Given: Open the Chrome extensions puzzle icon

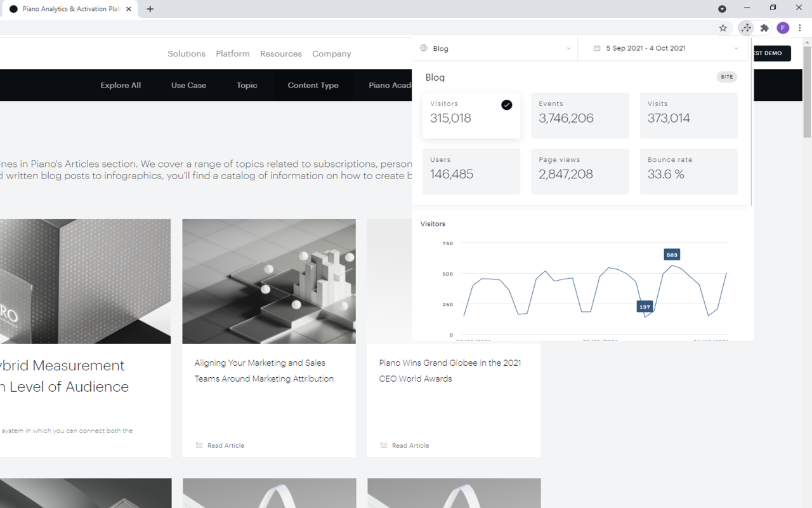Looking at the screenshot, I should pos(764,28).
